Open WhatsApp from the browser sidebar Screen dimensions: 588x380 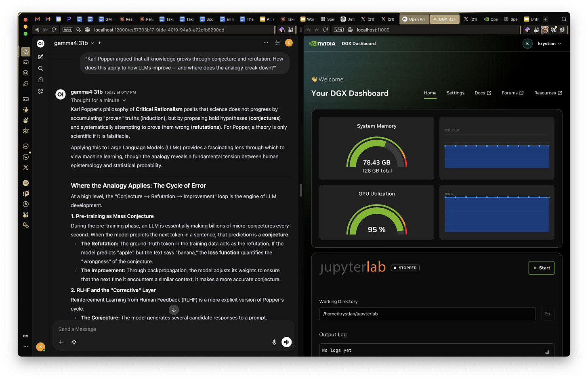[x=26, y=157]
